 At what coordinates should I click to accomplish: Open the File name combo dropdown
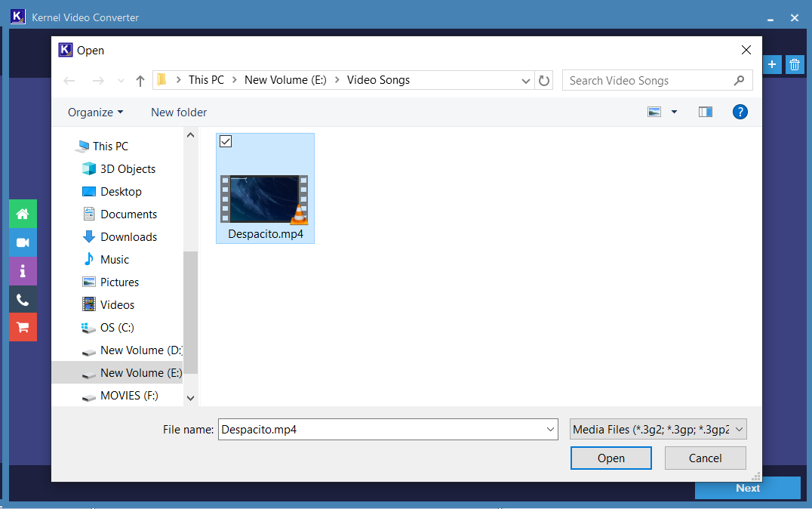[x=550, y=430]
